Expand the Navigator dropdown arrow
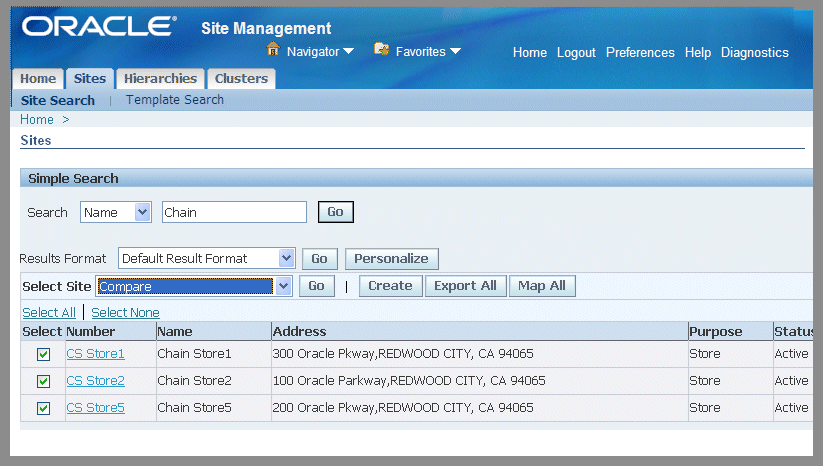This screenshot has height=466, width=823. [x=349, y=51]
